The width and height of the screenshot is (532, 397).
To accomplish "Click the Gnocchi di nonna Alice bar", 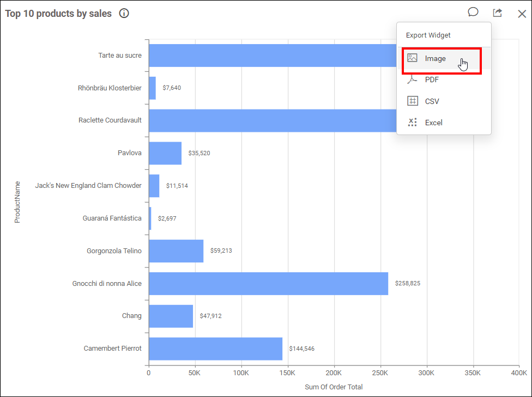I will click(268, 284).
